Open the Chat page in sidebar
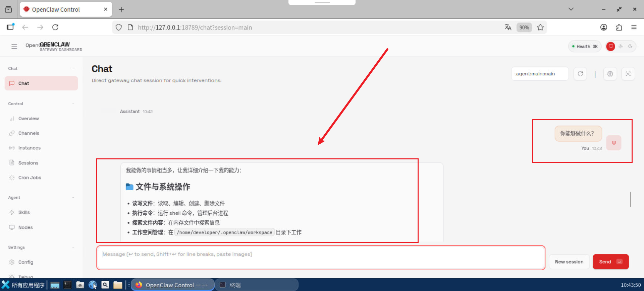Viewport: 644px width, 291px height. [x=41, y=83]
